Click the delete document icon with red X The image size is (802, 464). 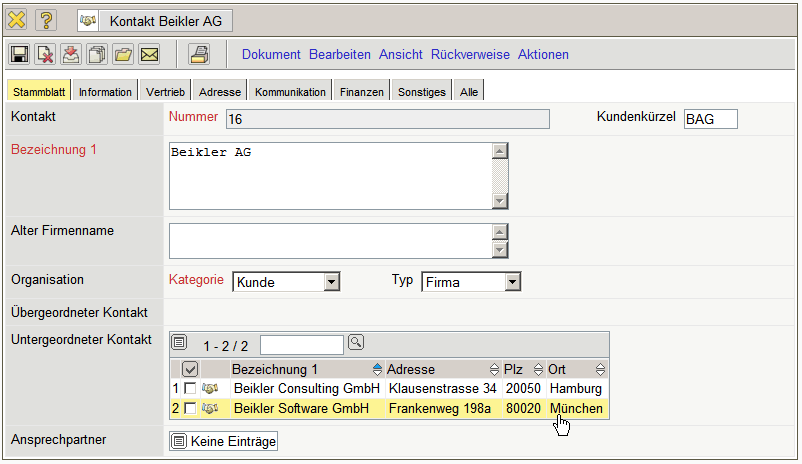pyautogui.click(x=45, y=54)
